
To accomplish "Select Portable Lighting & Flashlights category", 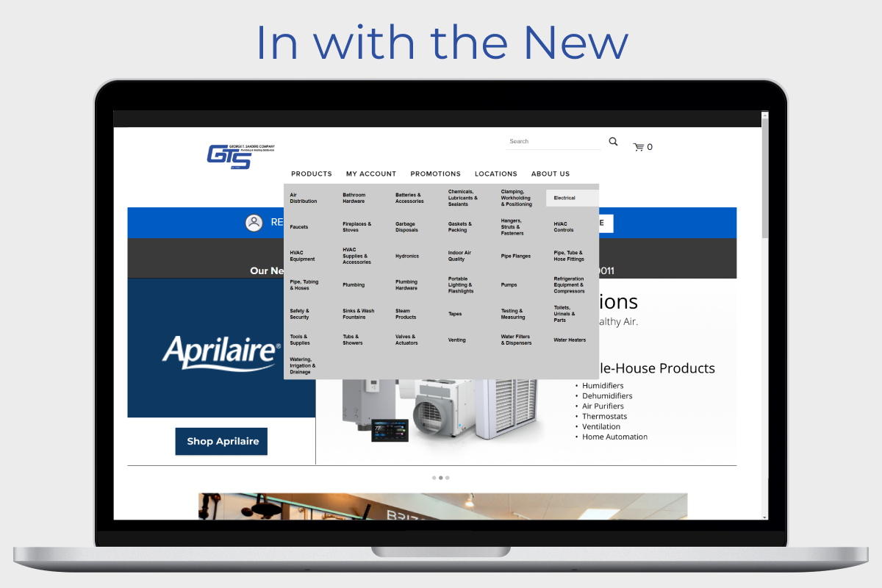I will [x=462, y=285].
